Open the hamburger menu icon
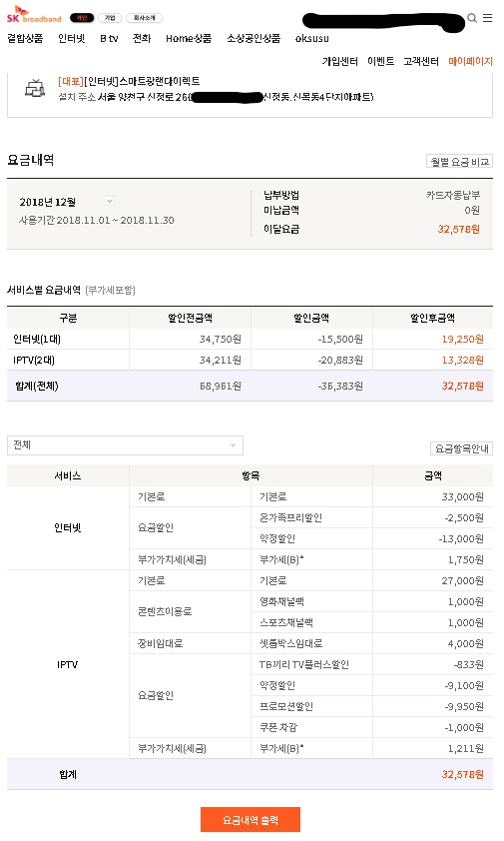 [x=487, y=18]
